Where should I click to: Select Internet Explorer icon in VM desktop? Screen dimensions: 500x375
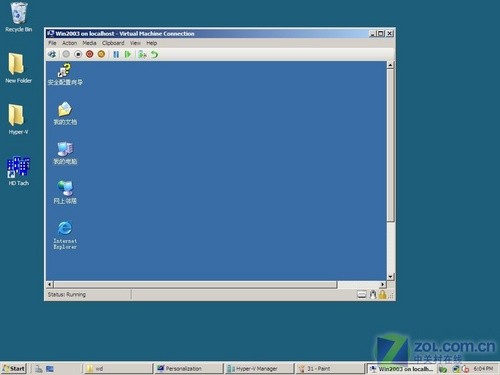point(65,235)
